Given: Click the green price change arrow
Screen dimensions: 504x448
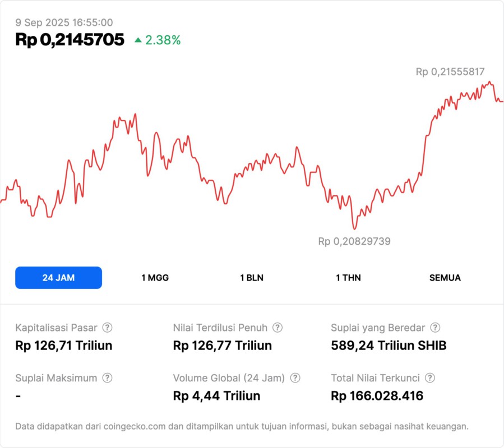Looking at the screenshot, I should tap(138, 40).
